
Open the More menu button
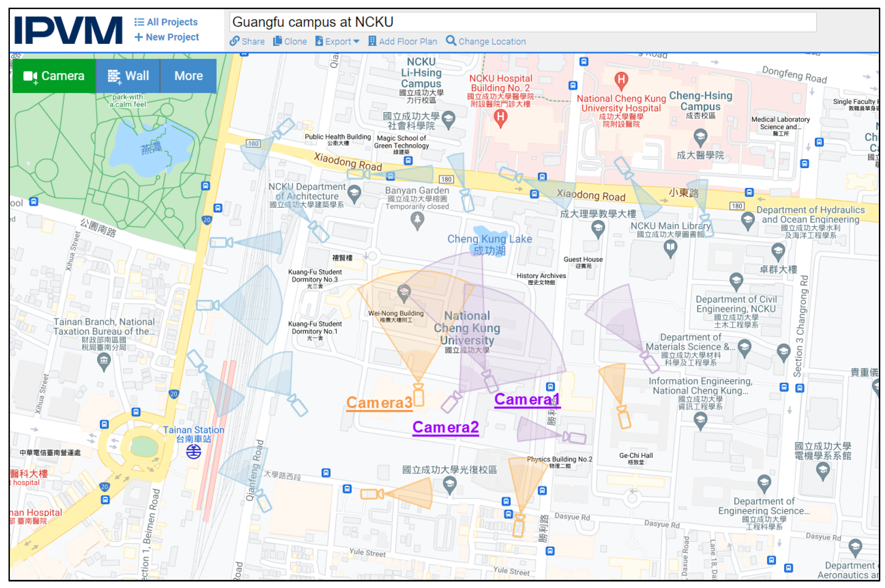click(x=188, y=76)
